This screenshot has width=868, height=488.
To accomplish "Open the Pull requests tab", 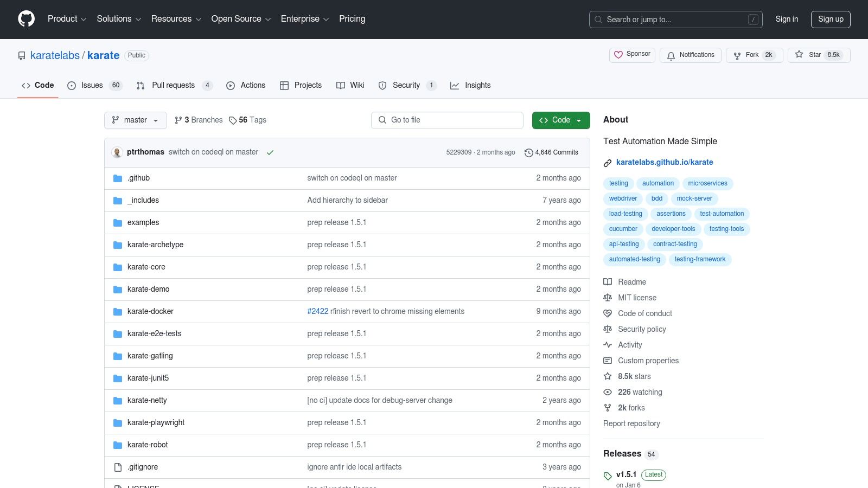I will pyautogui.click(x=174, y=86).
